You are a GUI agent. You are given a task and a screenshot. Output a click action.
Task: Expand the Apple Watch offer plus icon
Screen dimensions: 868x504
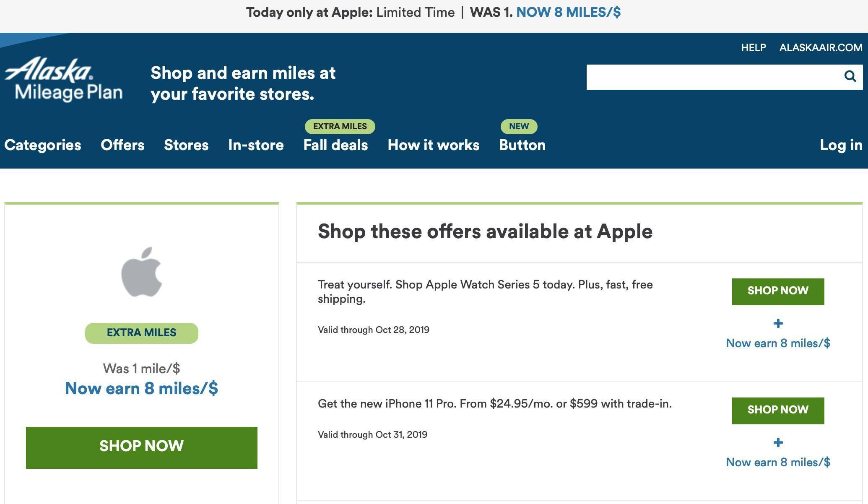(778, 323)
